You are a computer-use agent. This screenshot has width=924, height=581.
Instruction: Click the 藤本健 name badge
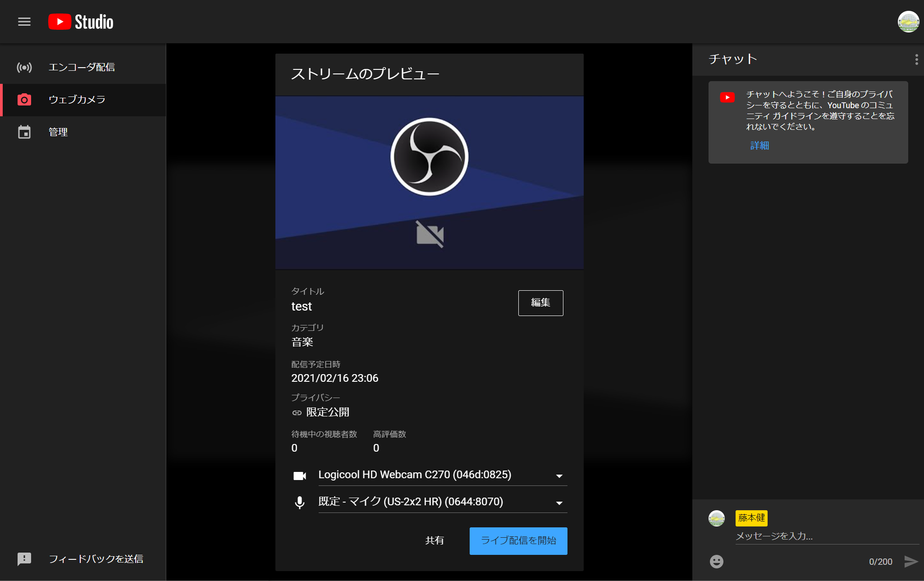(751, 518)
